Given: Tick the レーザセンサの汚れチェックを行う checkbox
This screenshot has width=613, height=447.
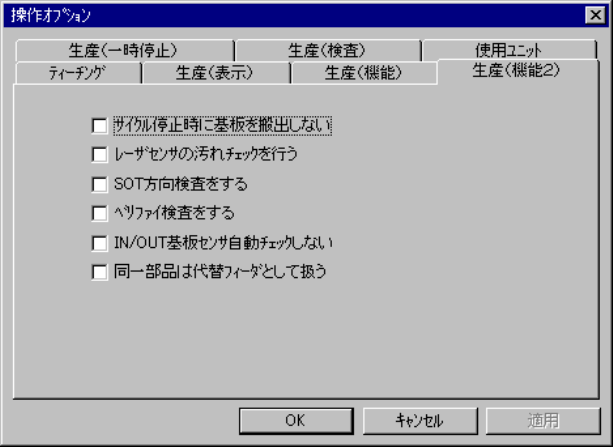Looking at the screenshot, I should pyautogui.click(x=100, y=154).
